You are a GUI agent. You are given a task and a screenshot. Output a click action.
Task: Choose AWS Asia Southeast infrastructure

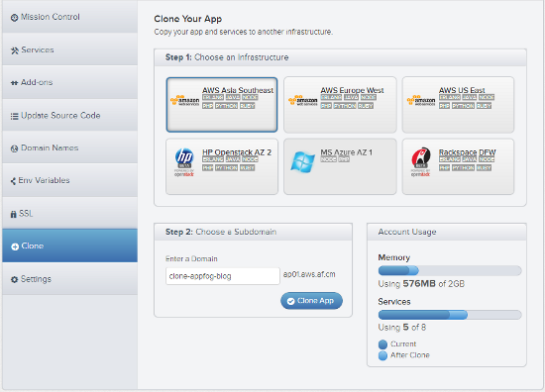coord(222,105)
